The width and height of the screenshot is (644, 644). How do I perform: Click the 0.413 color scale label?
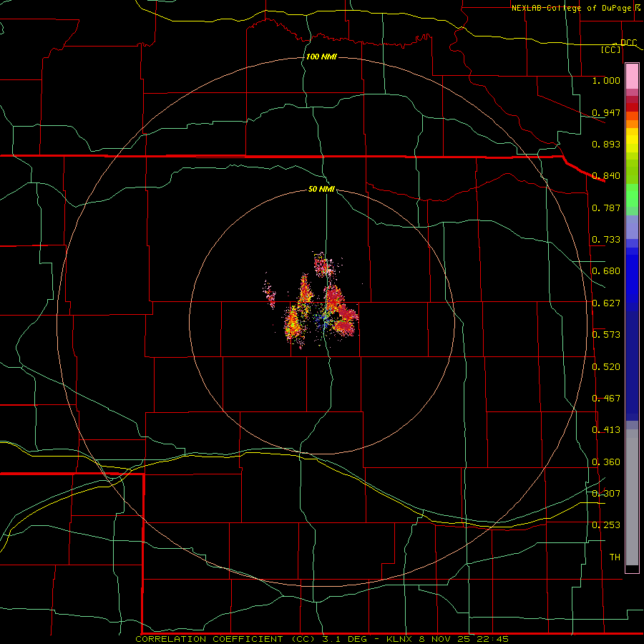click(606, 430)
